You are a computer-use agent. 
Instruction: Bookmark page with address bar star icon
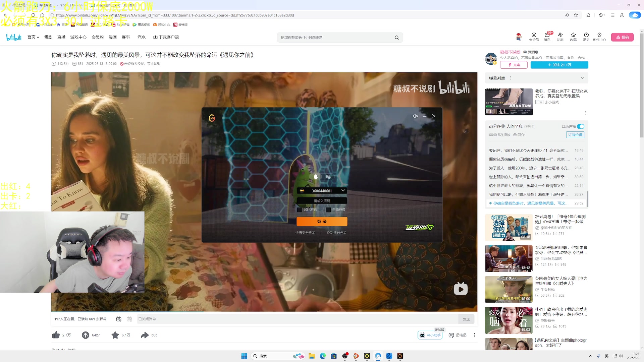tap(576, 15)
